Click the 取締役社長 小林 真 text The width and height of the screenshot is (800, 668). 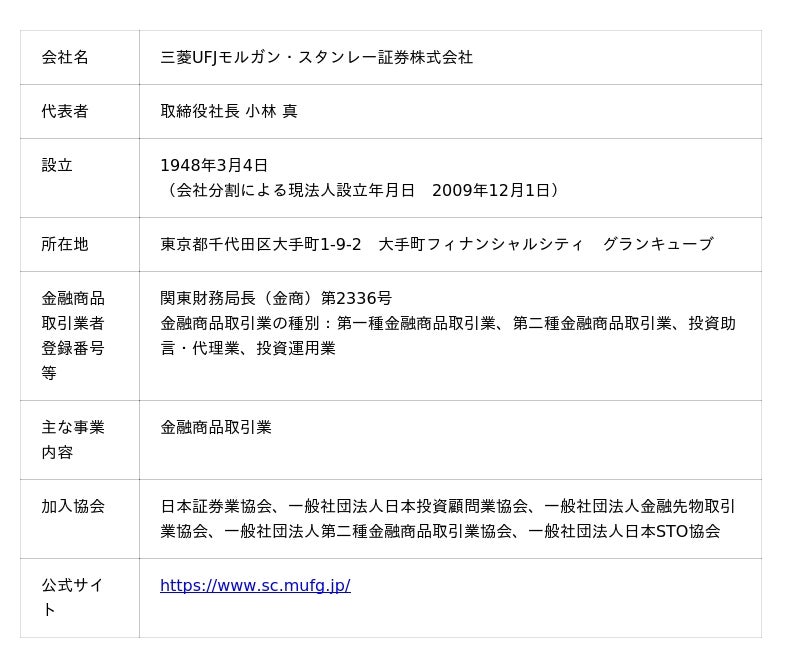click(x=229, y=112)
